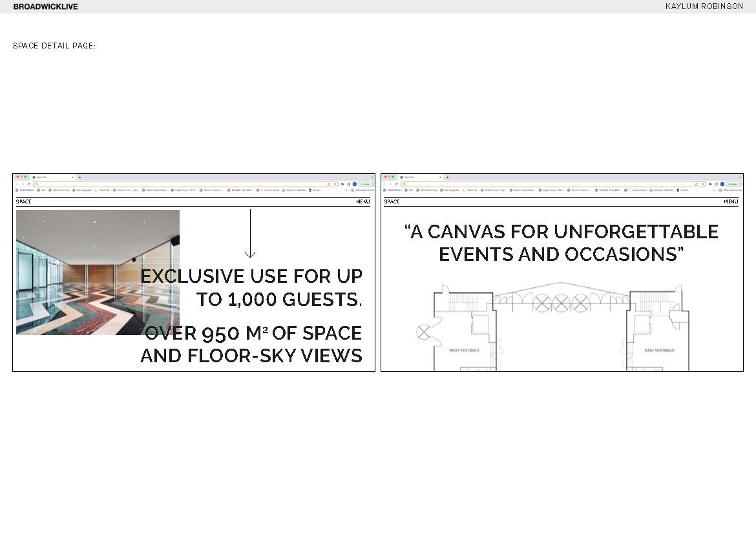Open a new tab in left browser
Screen dimensions: 756x545
pyautogui.click(x=80, y=178)
